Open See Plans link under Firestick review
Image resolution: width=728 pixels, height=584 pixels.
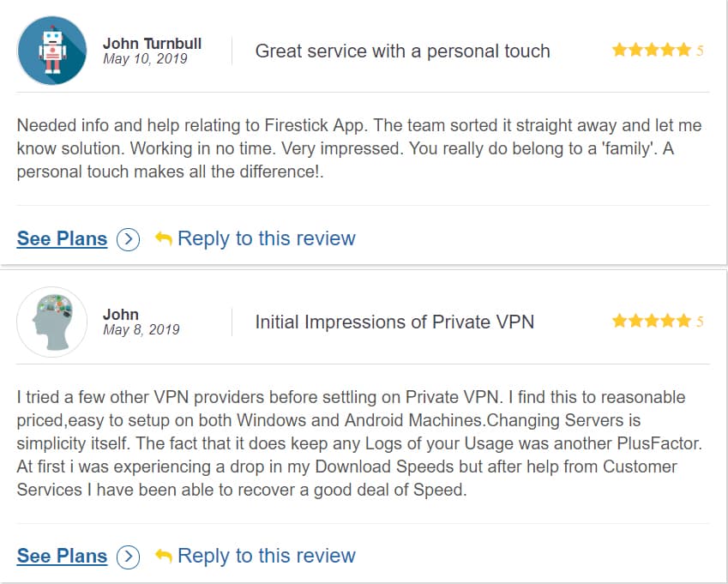click(62, 238)
